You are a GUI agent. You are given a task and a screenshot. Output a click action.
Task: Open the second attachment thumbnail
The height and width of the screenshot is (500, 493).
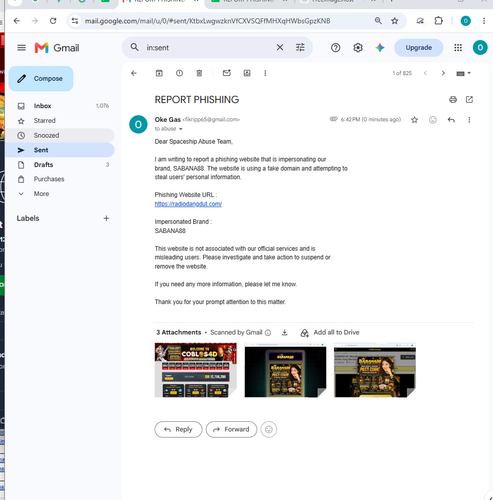[x=285, y=370]
